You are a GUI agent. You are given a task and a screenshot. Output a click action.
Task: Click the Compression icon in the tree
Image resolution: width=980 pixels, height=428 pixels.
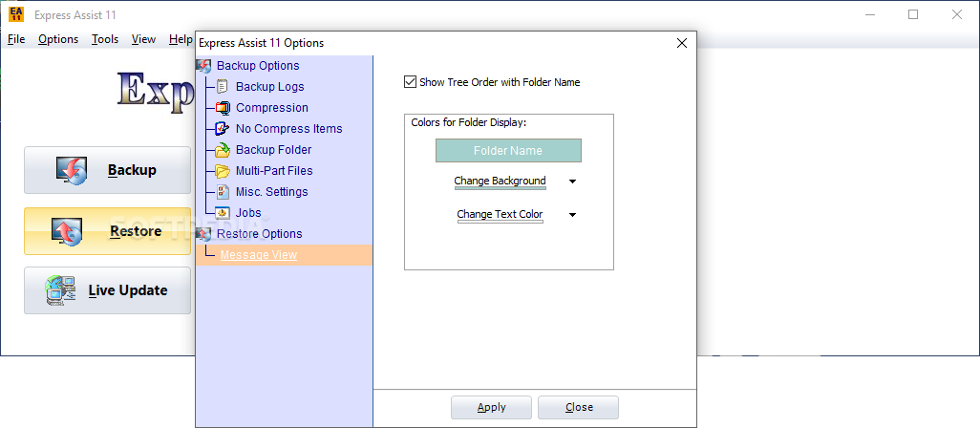(223, 108)
